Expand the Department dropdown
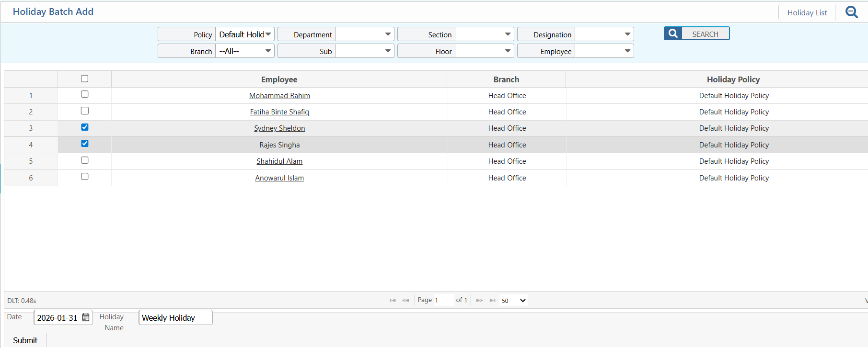This screenshot has width=868, height=348. pos(364,34)
